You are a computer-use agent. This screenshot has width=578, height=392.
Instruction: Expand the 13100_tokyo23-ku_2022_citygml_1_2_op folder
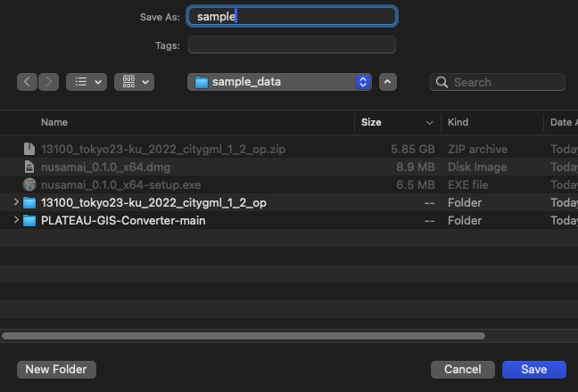[x=16, y=203]
